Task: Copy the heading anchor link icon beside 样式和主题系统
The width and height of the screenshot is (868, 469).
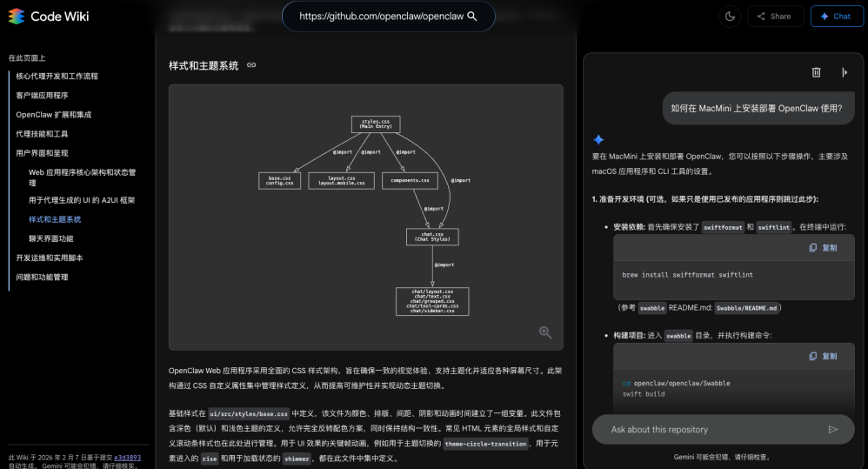Action: pos(251,65)
